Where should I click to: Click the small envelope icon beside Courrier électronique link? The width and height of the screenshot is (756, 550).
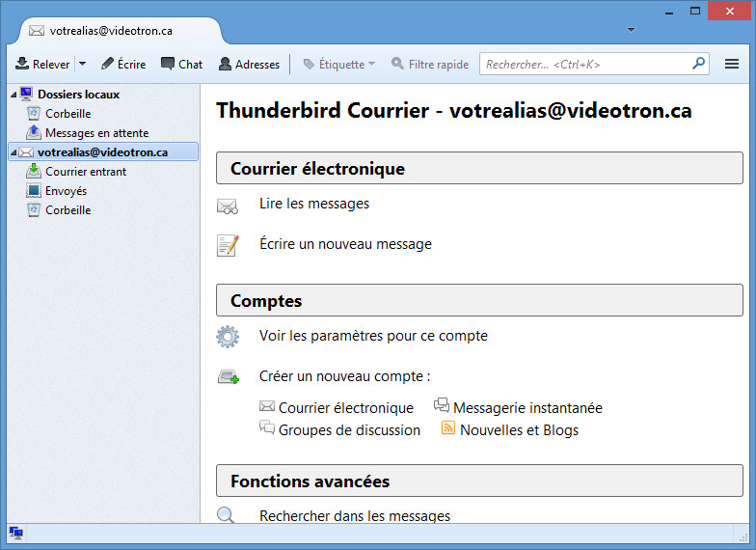point(267,405)
